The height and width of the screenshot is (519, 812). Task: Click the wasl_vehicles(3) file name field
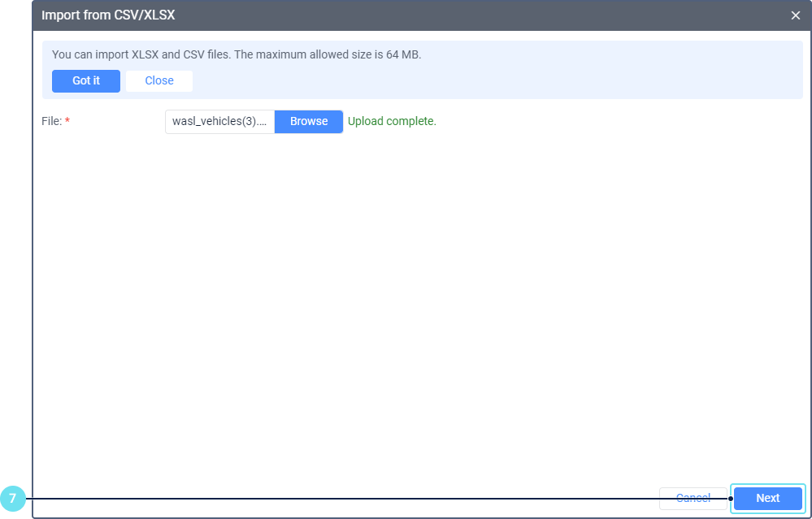point(219,122)
